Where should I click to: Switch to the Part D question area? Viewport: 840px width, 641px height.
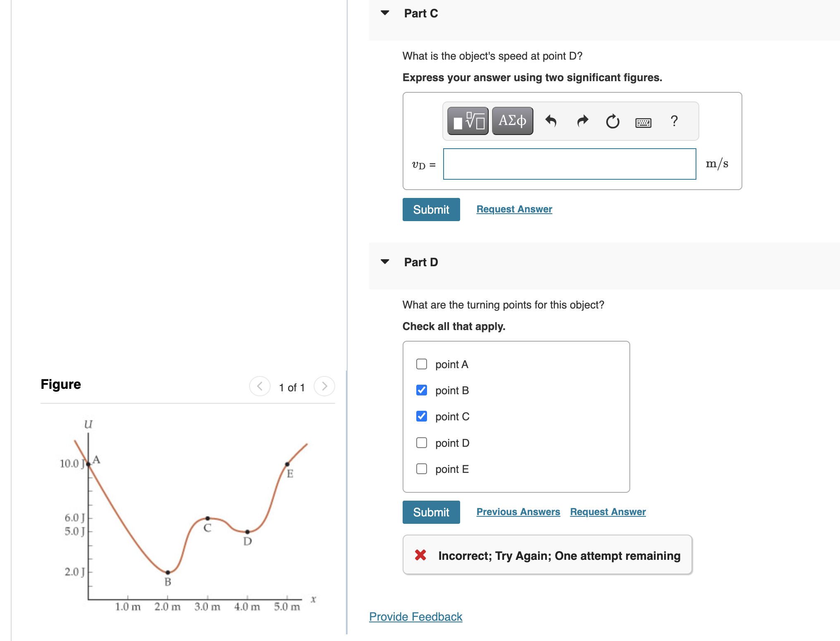tap(420, 262)
